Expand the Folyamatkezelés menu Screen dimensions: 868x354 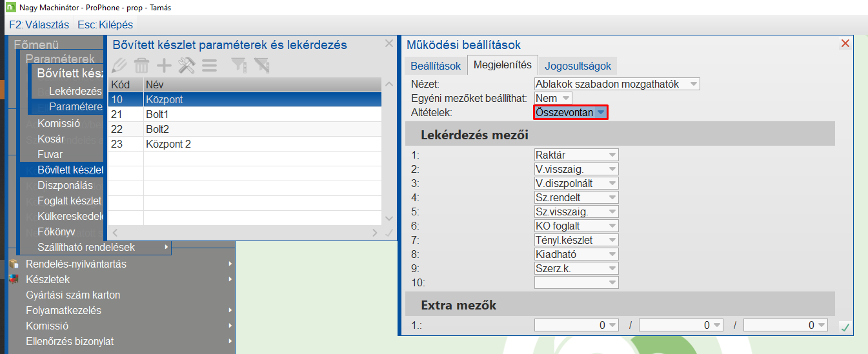click(121, 310)
